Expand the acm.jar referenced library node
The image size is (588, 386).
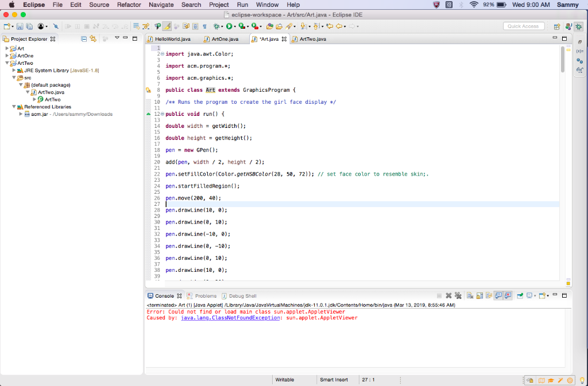(21, 114)
